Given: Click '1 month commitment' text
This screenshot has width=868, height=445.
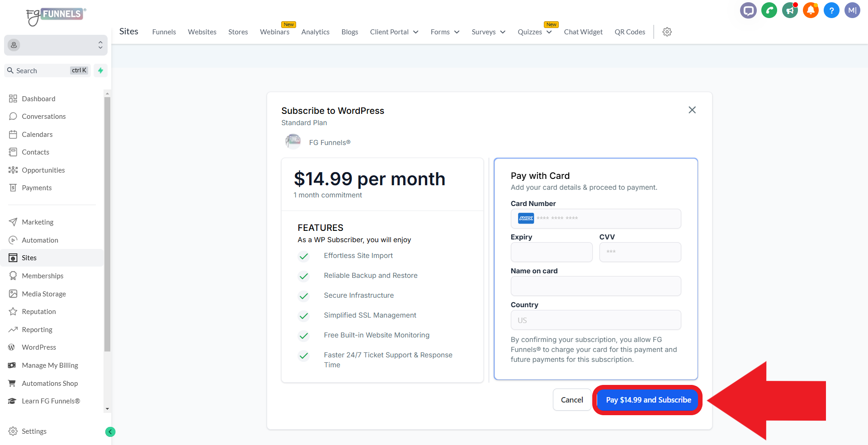Looking at the screenshot, I should [x=328, y=195].
